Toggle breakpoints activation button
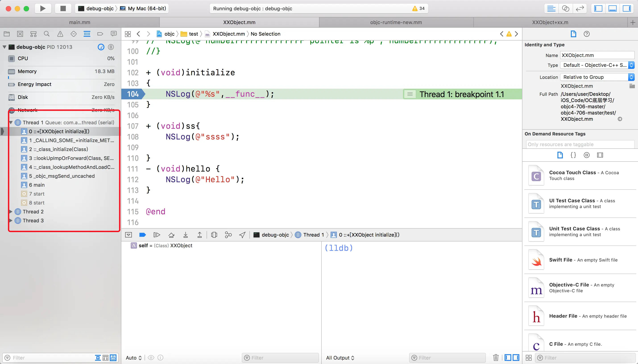The height and width of the screenshot is (364, 638). (x=142, y=235)
